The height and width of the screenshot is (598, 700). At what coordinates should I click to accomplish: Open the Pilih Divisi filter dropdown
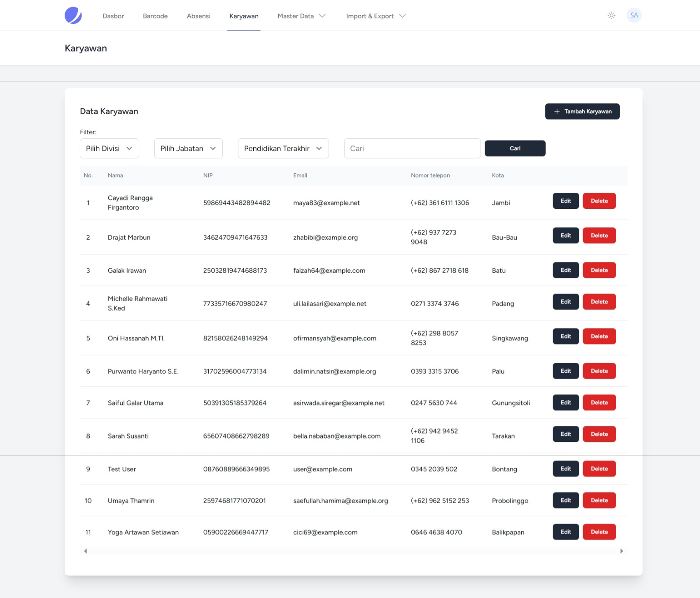pyautogui.click(x=109, y=149)
